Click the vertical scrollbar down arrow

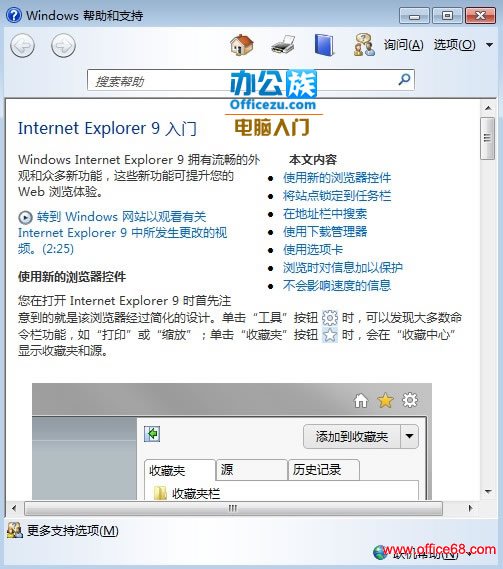[x=488, y=492]
